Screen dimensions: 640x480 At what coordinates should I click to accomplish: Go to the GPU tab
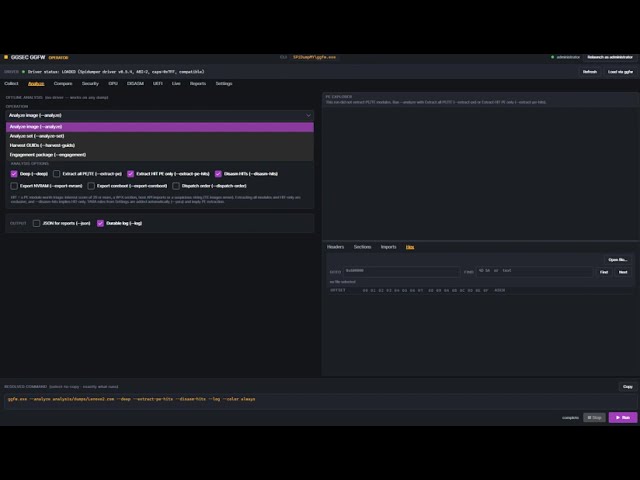113,83
